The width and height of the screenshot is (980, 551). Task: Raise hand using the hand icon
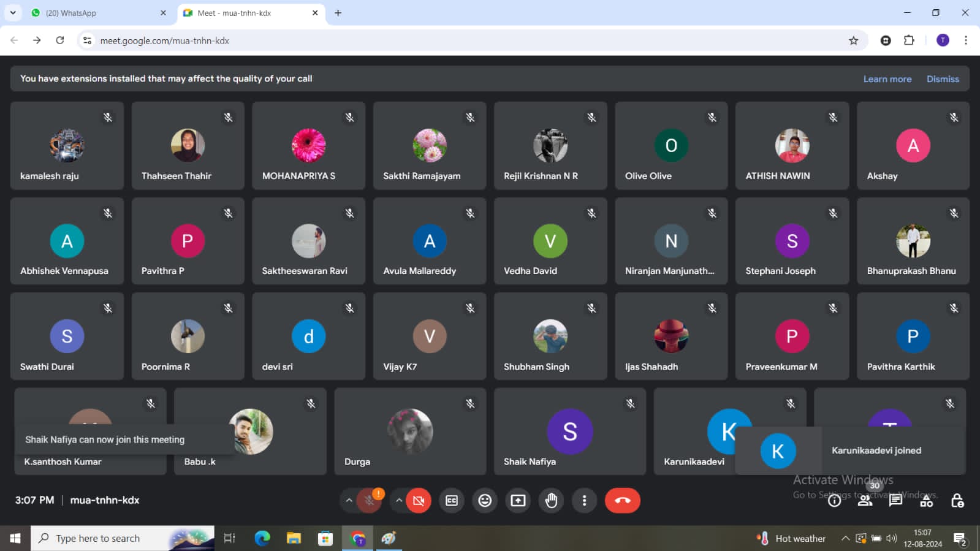(x=551, y=501)
